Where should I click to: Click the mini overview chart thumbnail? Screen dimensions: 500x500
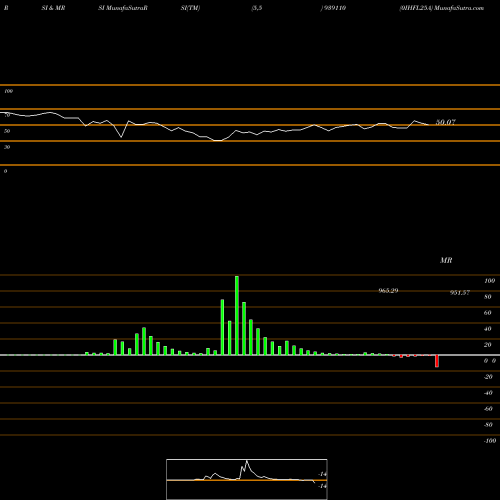click(x=247, y=479)
